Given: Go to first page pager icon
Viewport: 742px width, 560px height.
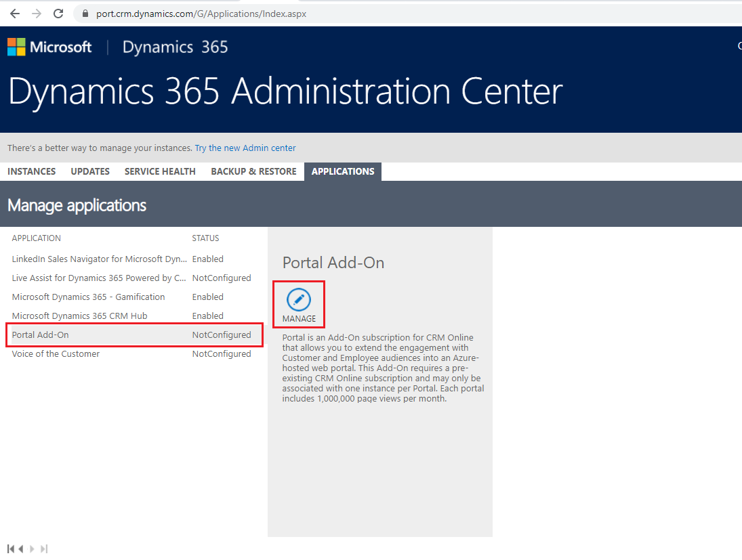Looking at the screenshot, I should click(10, 548).
